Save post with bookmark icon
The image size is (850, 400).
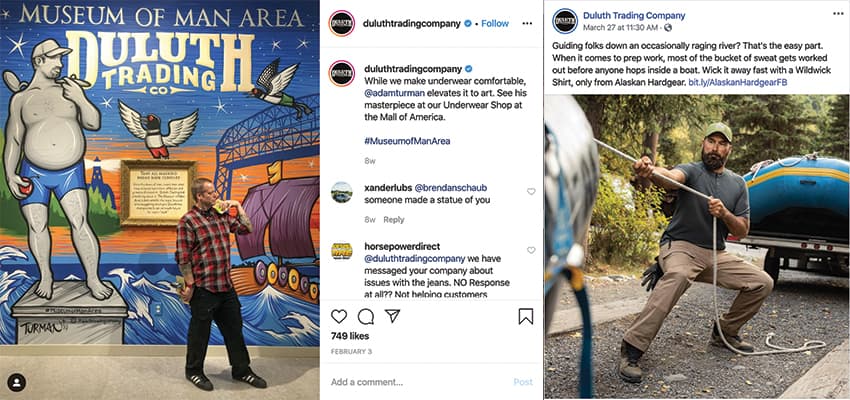coord(526,316)
